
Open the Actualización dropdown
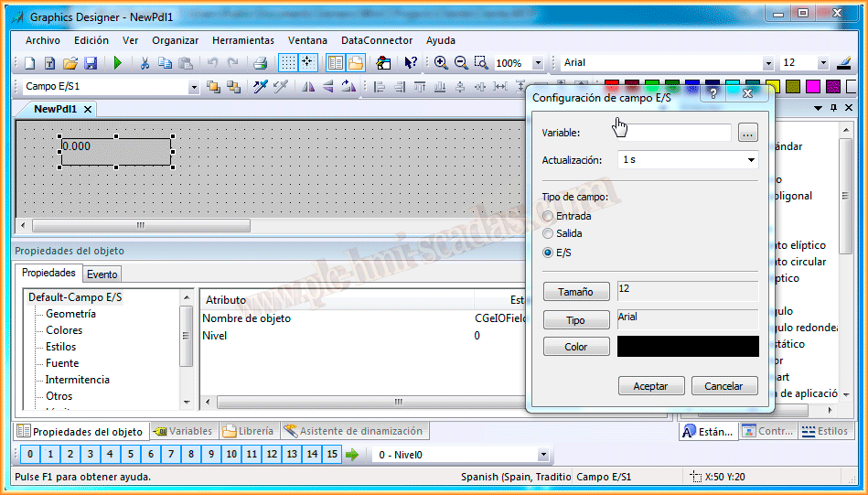(x=751, y=160)
